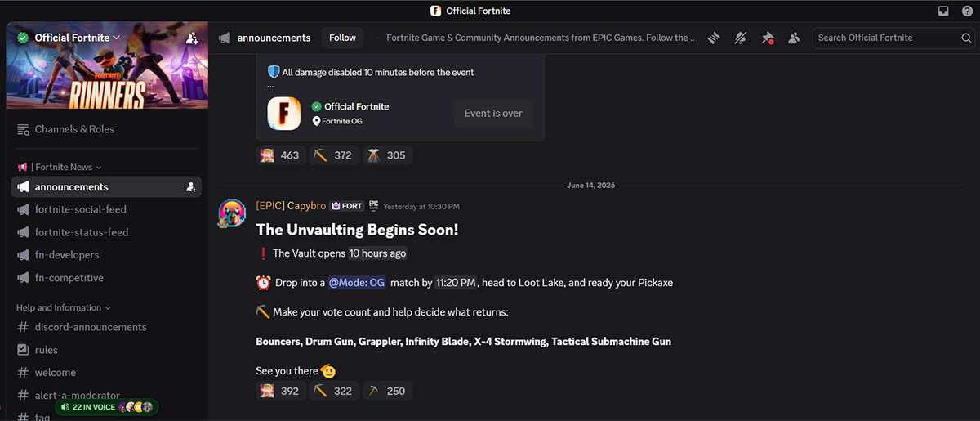Open channel topic description in header
Image resolution: width=980 pixels, height=421 pixels.
coord(541,38)
